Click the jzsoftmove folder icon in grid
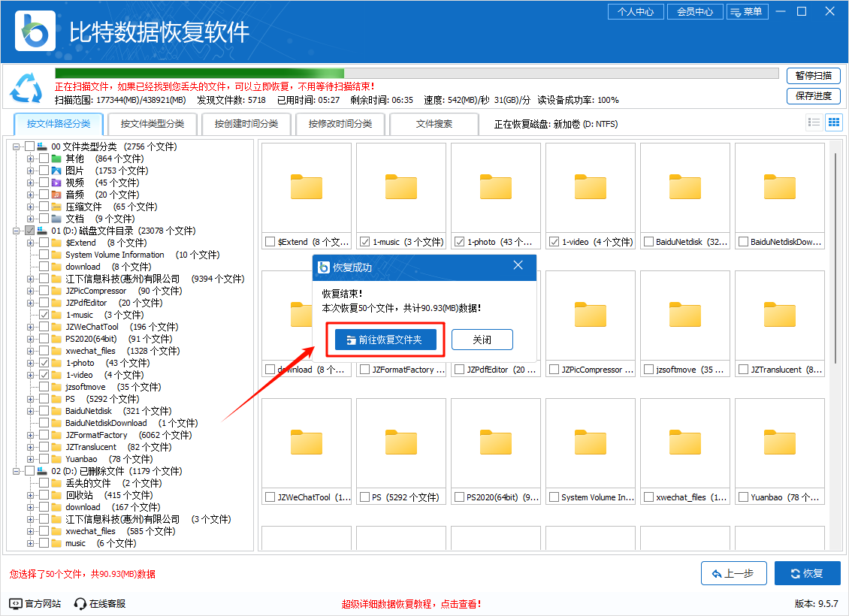 [x=685, y=315]
